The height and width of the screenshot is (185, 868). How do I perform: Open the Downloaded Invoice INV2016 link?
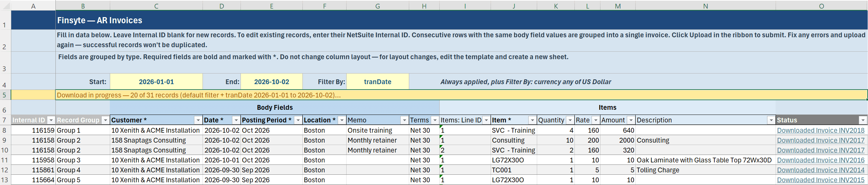pyautogui.click(x=820, y=160)
